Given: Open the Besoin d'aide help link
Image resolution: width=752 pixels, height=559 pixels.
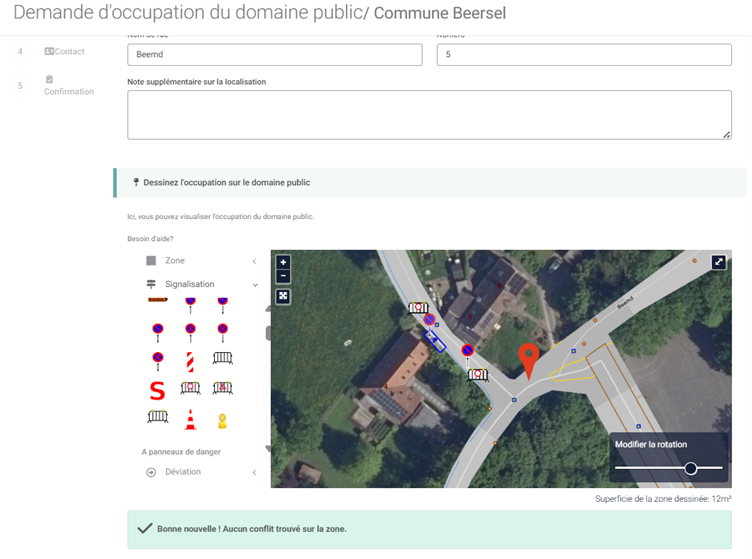Looking at the screenshot, I should tap(150, 239).
